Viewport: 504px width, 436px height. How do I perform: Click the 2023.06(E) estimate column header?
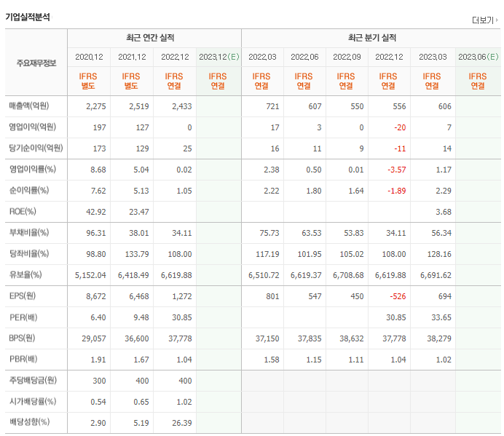tap(479, 57)
